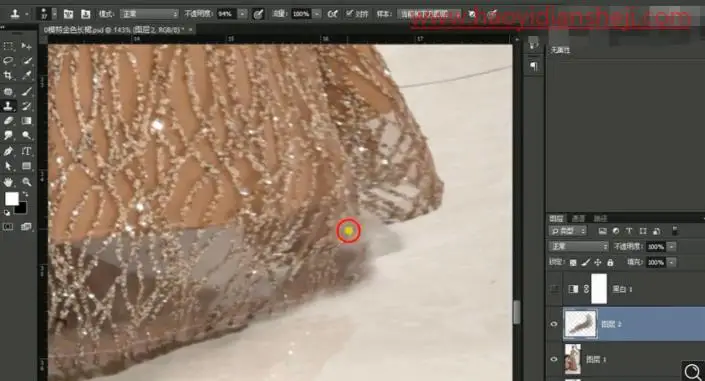Select the Brush tool
The image size is (705, 381).
pos(27,92)
